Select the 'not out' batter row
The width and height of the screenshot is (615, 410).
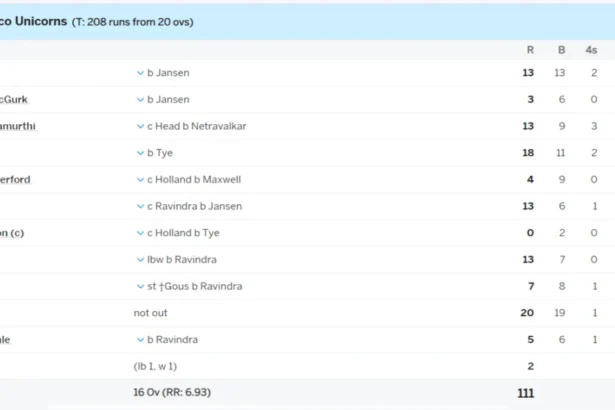[308, 313]
